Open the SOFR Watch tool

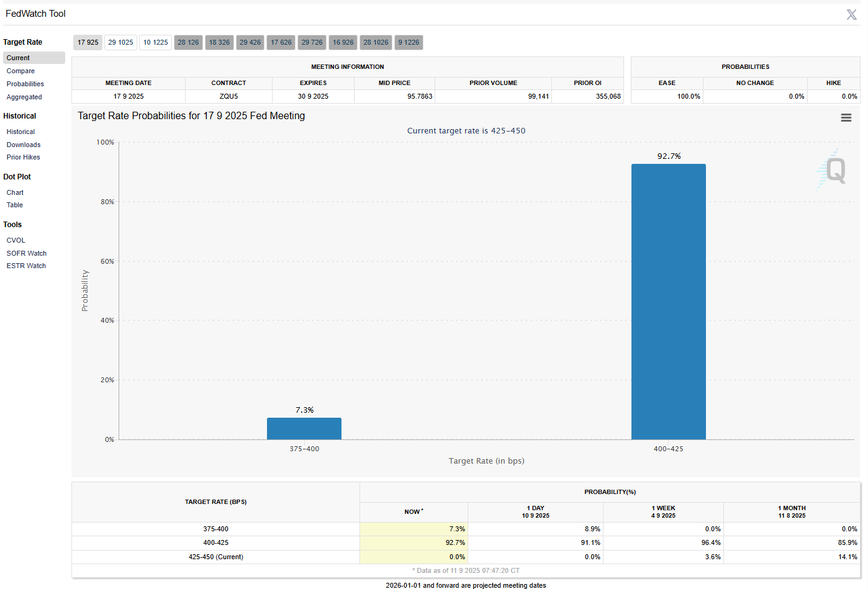click(x=27, y=253)
